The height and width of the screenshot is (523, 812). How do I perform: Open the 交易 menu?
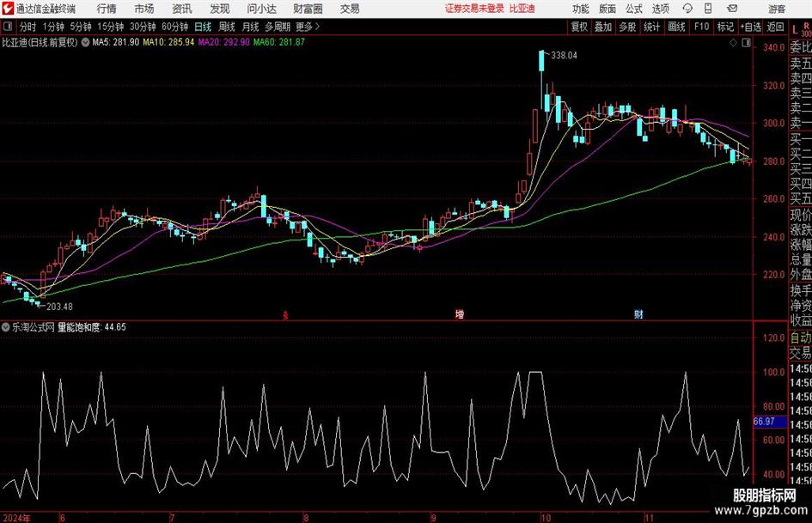[350, 9]
